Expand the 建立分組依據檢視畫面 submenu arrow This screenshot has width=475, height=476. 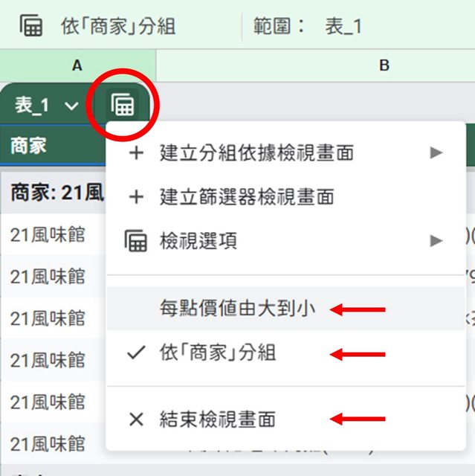pyautogui.click(x=436, y=154)
